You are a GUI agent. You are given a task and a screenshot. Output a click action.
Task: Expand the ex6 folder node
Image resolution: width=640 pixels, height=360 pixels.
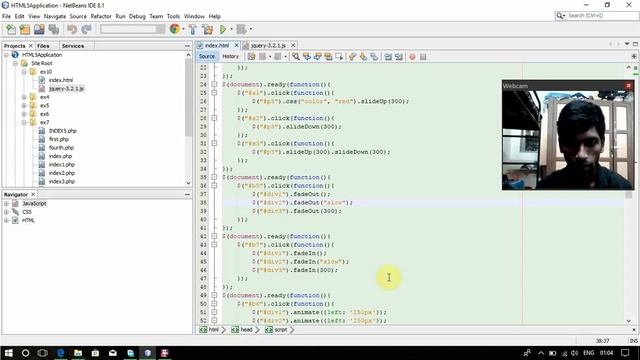click(24, 114)
